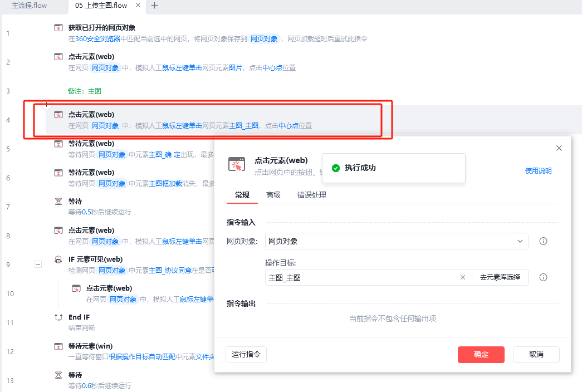Select the IF 元素可见(web) step title
Image resolution: width=582 pixels, height=392 pixels.
pos(95,259)
